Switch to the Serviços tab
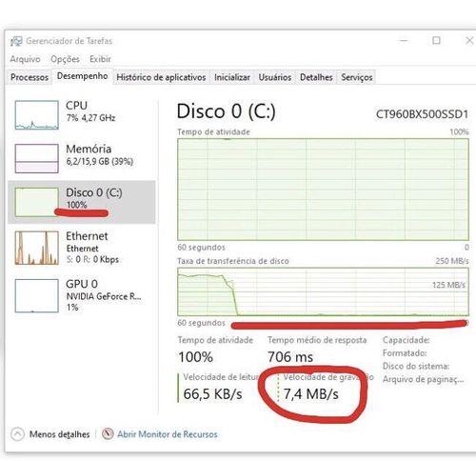The height and width of the screenshot is (461, 476). click(357, 77)
